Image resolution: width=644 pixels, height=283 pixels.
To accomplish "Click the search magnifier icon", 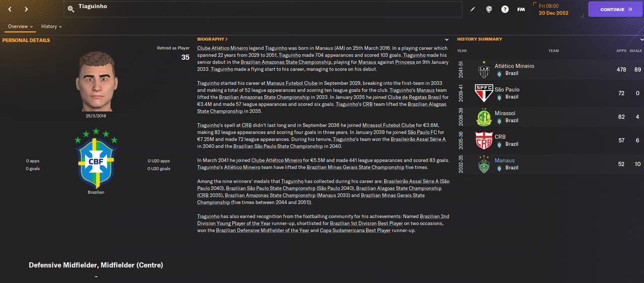I will point(71,9).
